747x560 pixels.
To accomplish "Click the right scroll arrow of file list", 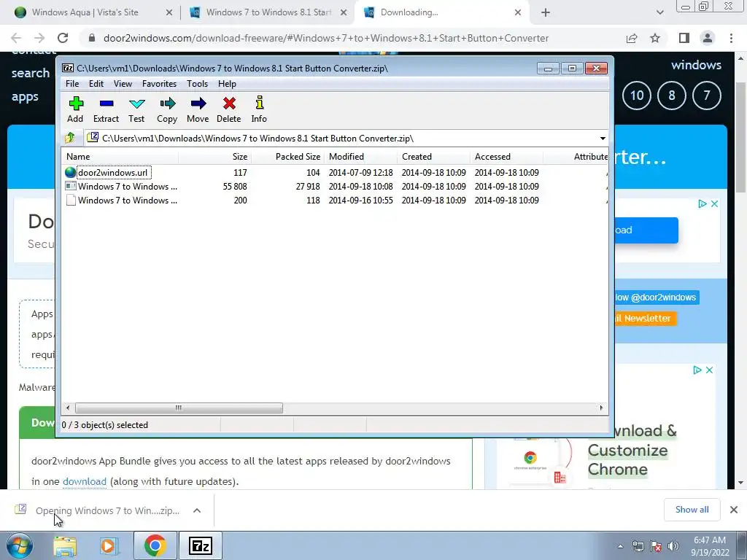I will click(601, 408).
